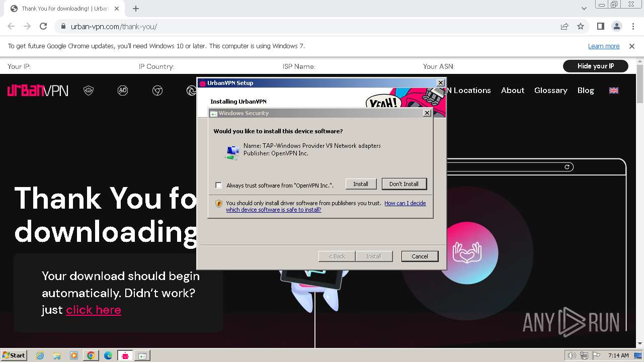This screenshot has width=644, height=362.
Task: Click the network adapter device icon
Action: pos(232,152)
